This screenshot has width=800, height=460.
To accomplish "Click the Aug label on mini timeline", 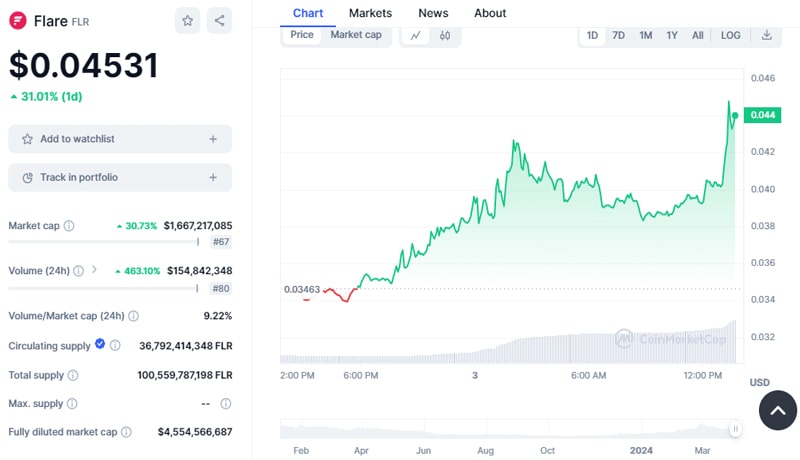I will click(485, 451).
